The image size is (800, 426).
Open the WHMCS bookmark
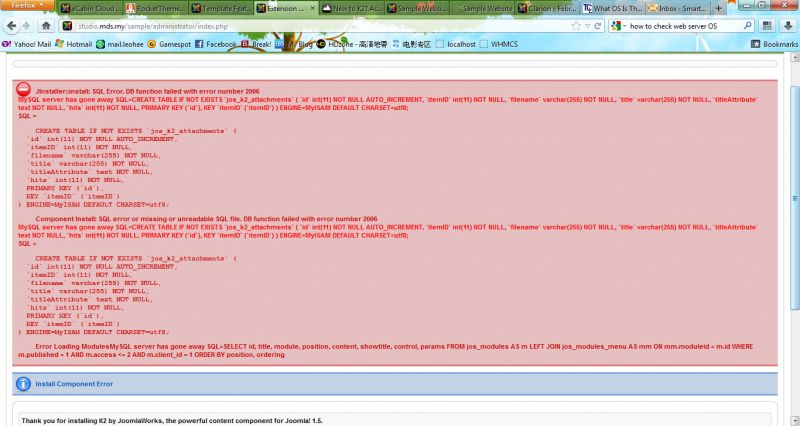point(498,44)
